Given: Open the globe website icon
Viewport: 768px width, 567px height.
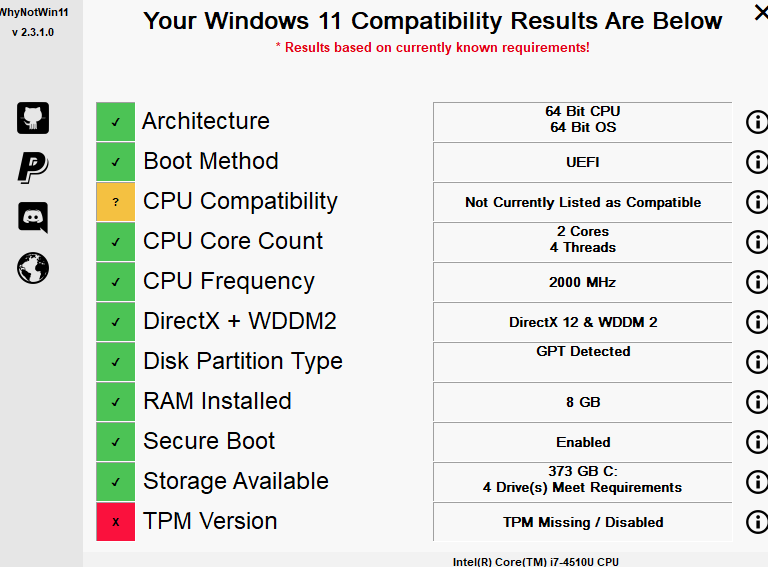Looking at the screenshot, I should pos(33,268).
